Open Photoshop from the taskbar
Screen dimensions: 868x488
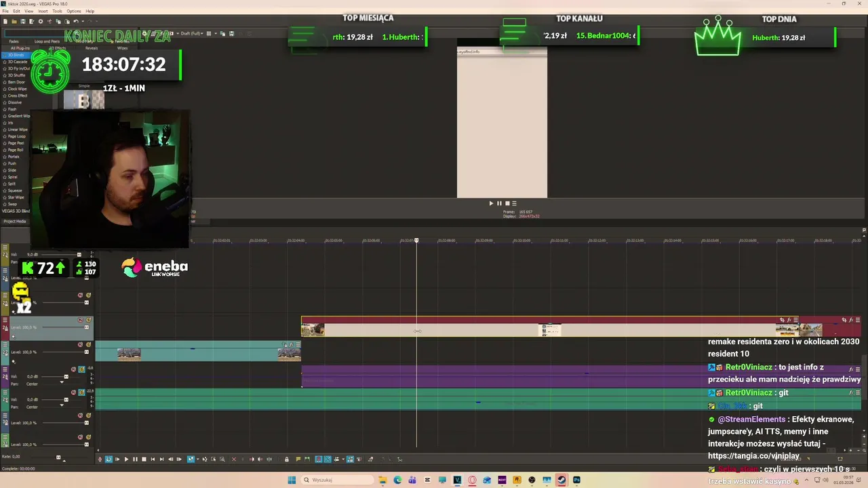pyautogui.click(x=576, y=480)
